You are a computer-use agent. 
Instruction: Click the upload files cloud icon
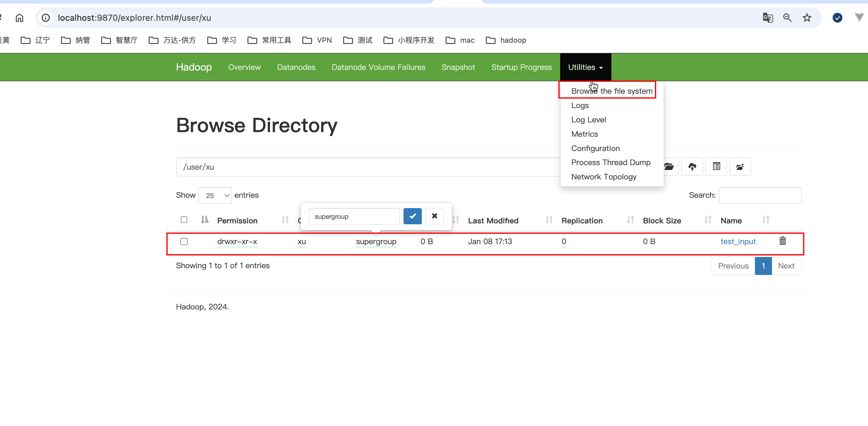point(692,167)
